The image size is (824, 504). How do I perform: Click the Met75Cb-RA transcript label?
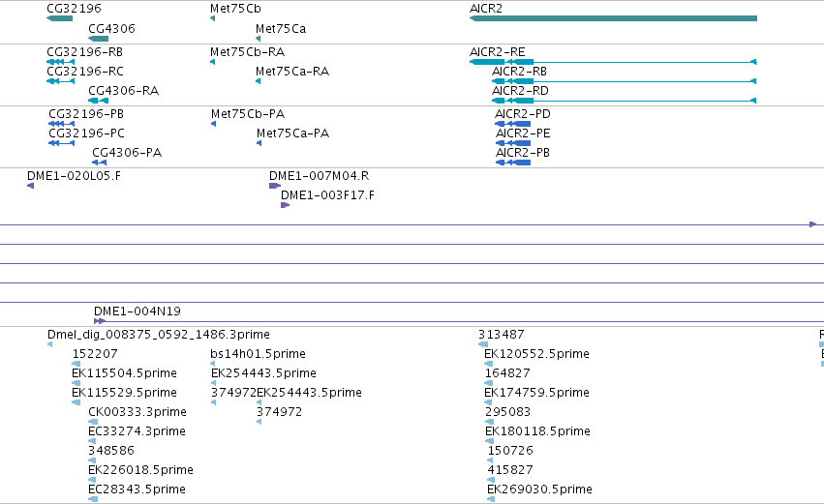[x=248, y=52]
